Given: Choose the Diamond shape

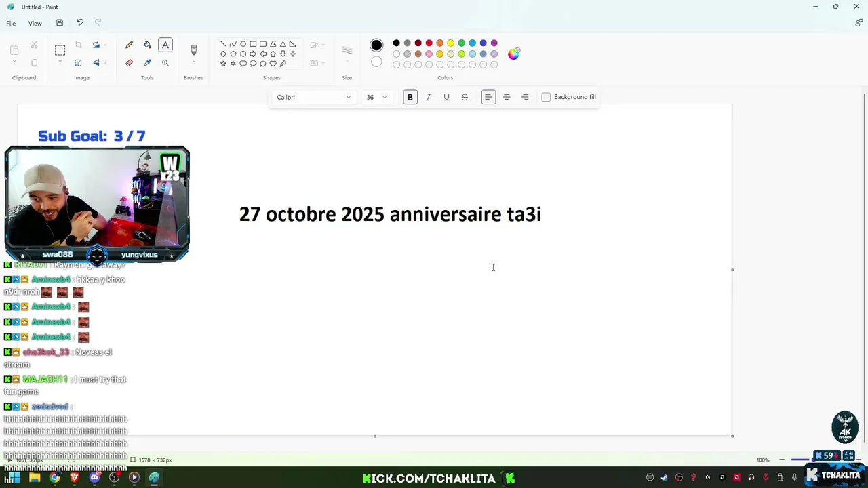Looking at the screenshot, I should pyautogui.click(x=223, y=54).
